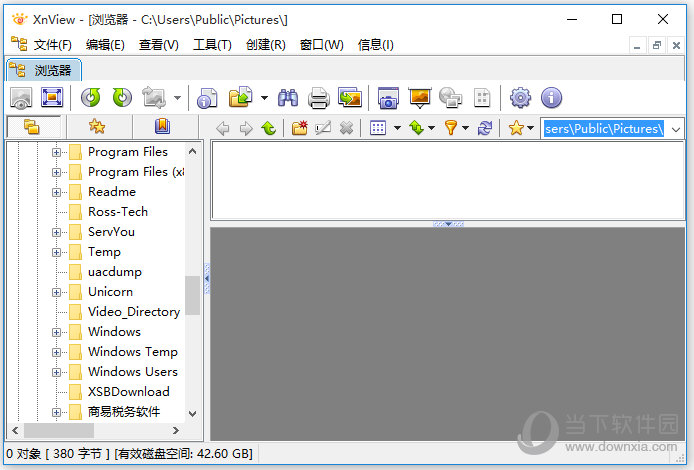Open the address path dropdown chevron

(x=675, y=129)
